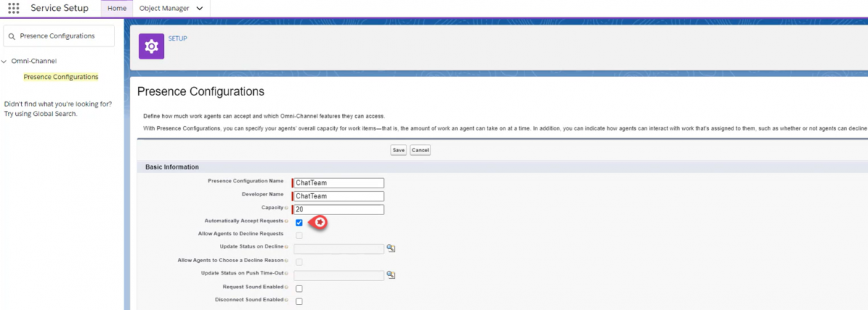This screenshot has height=310, width=868.
Task: Click the Cancel button
Action: coord(420,150)
